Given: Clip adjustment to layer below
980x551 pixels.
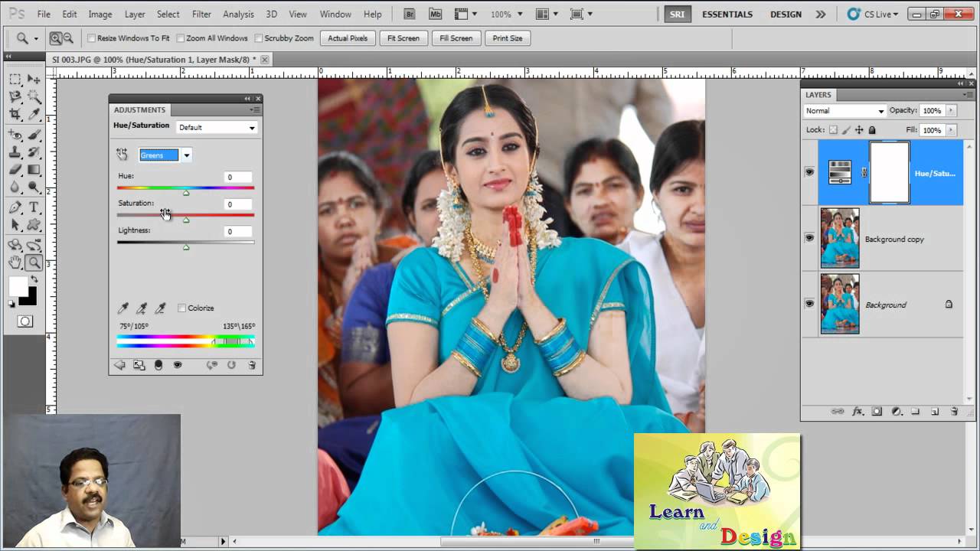Looking at the screenshot, I should 158,366.
